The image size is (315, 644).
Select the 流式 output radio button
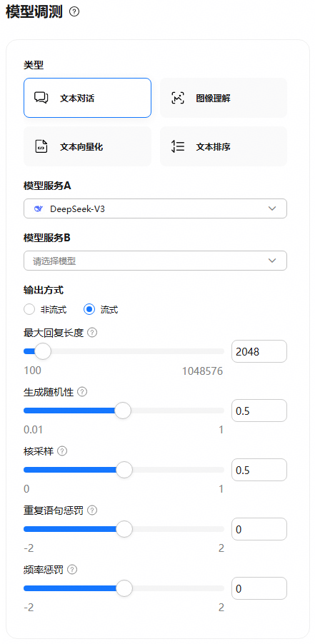pyautogui.click(x=89, y=309)
